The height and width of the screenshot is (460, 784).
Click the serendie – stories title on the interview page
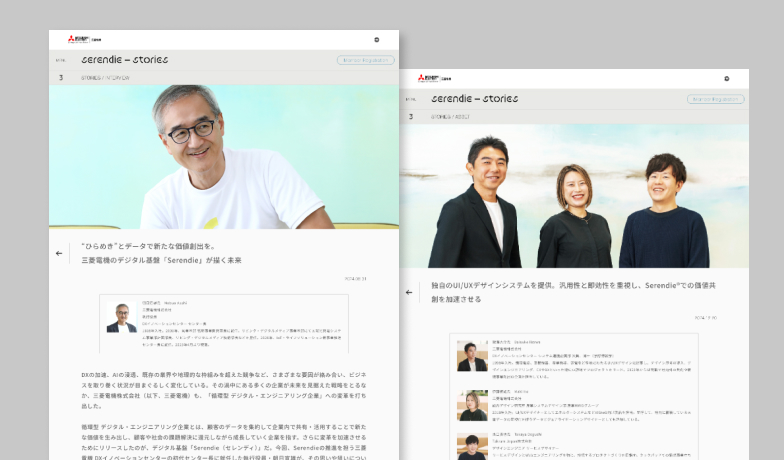pyautogui.click(x=124, y=60)
